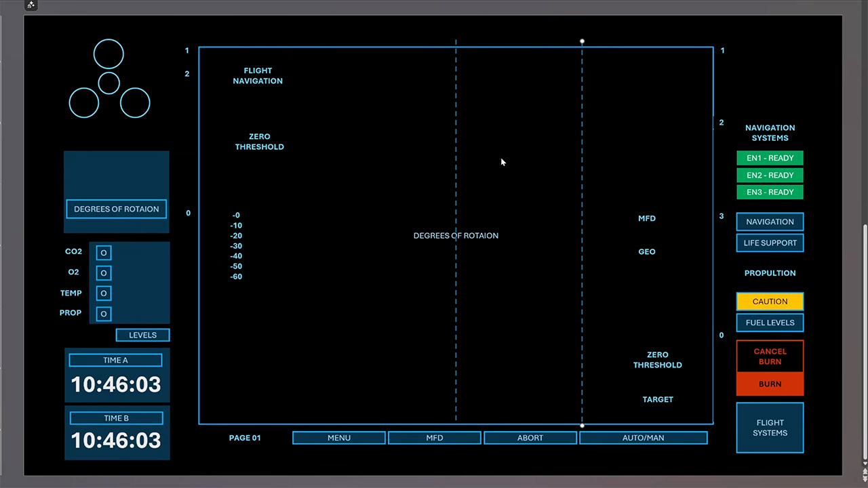Open FLIGHT SYSTEMS from the right panel
The height and width of the screenshot is (488, 868).
(x=770, y=428)
